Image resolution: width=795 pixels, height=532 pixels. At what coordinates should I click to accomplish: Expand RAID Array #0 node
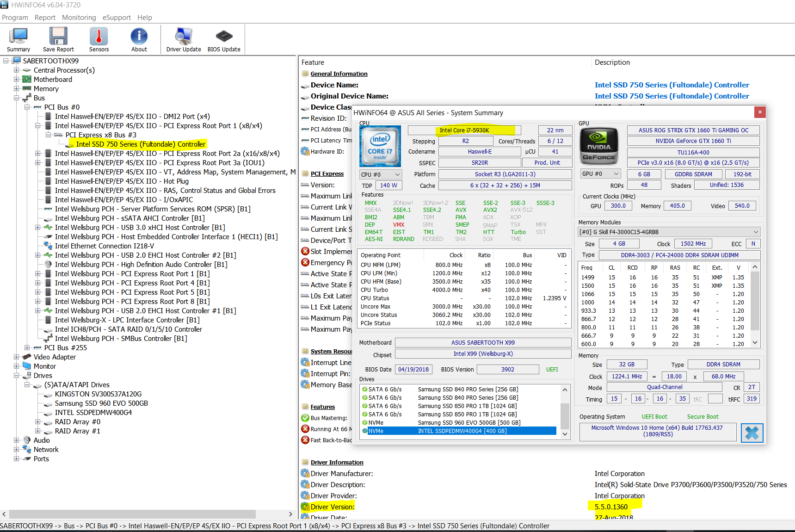tap(38, 421)
